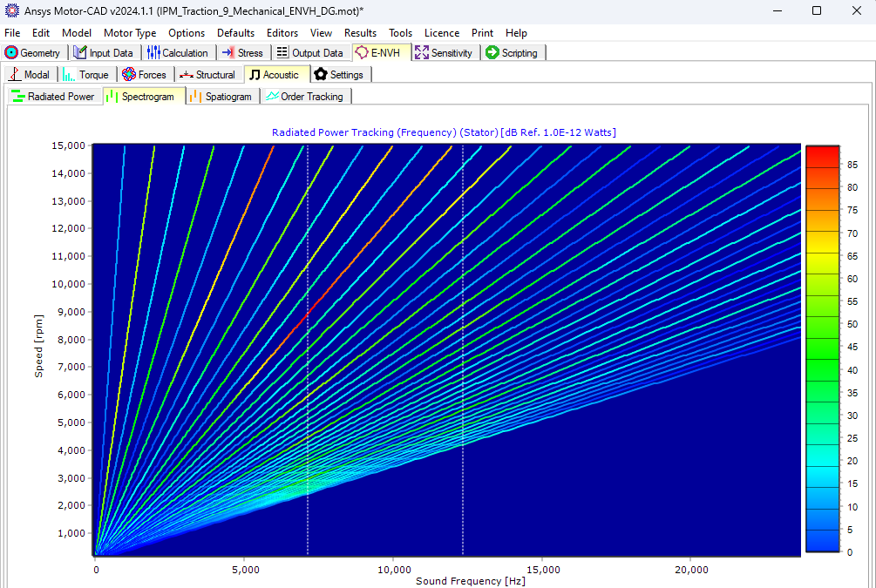
Task: Open the Forces tab
Action: click(x=145, y=74)
